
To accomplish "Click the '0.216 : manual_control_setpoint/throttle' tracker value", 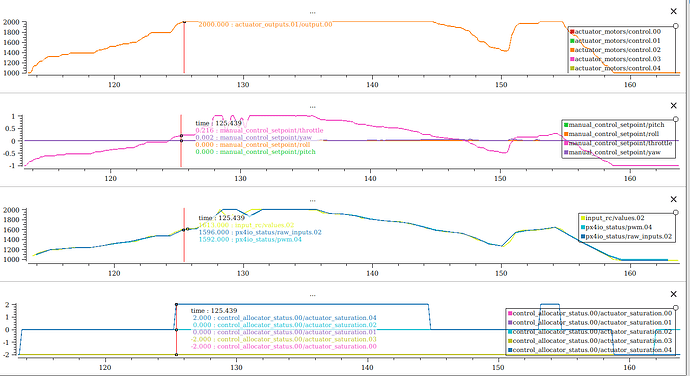I will click(259, 130).
